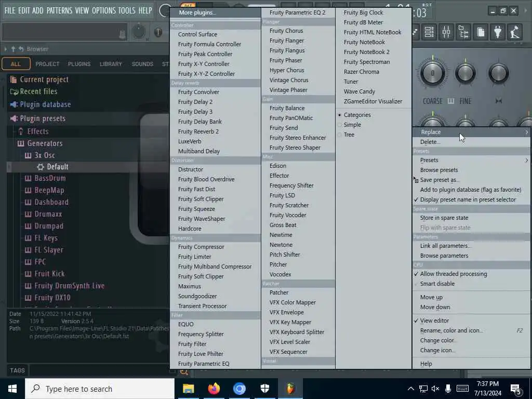Select Fruity Parametric EQ 2 plugin
The width and height of the screenshot is (532, 399).
tap(298, 12)
